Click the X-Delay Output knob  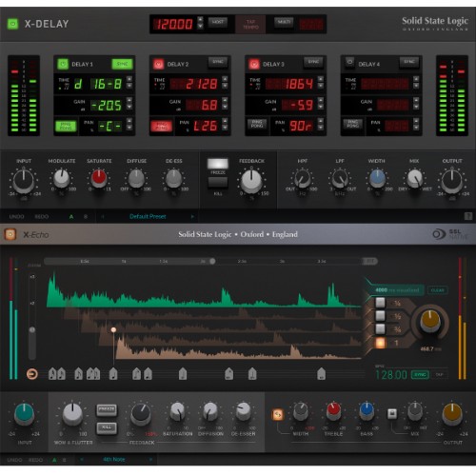click(x=452, y=181)
